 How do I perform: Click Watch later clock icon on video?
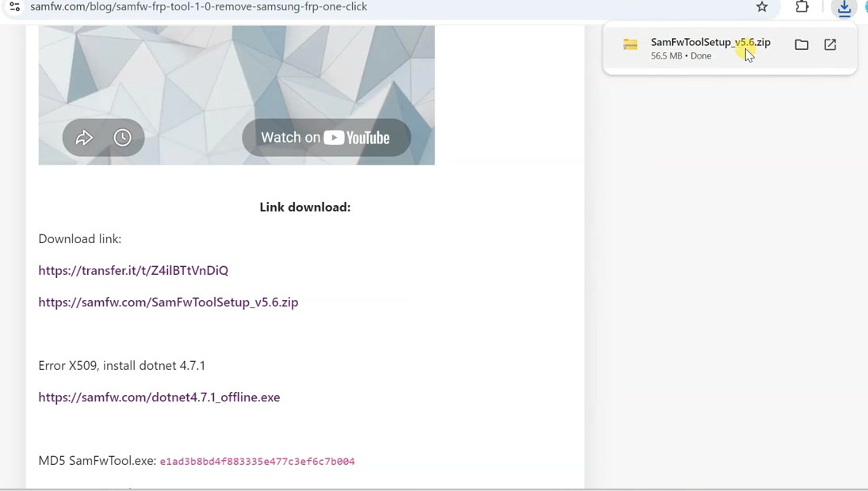[x=122, y=138]
